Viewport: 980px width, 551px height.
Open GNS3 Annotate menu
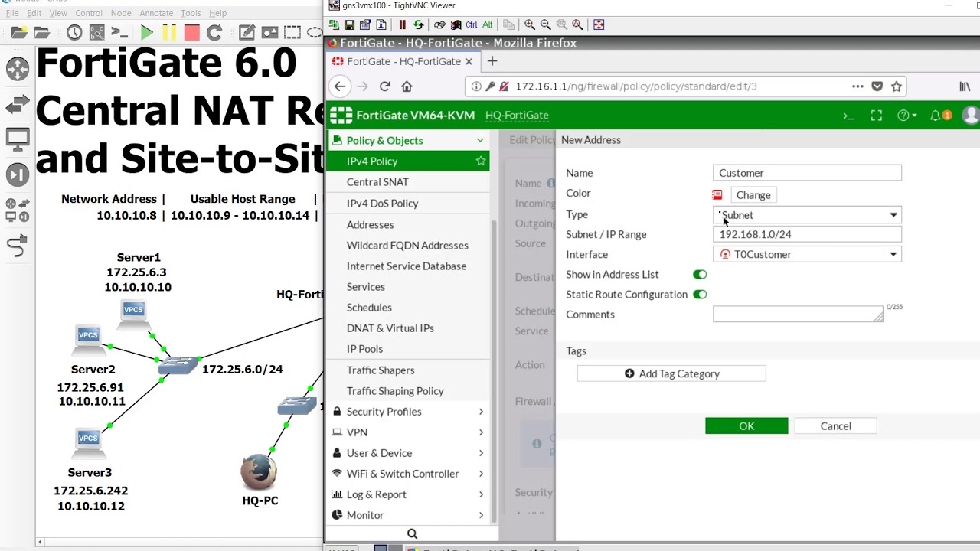[156, 13]
